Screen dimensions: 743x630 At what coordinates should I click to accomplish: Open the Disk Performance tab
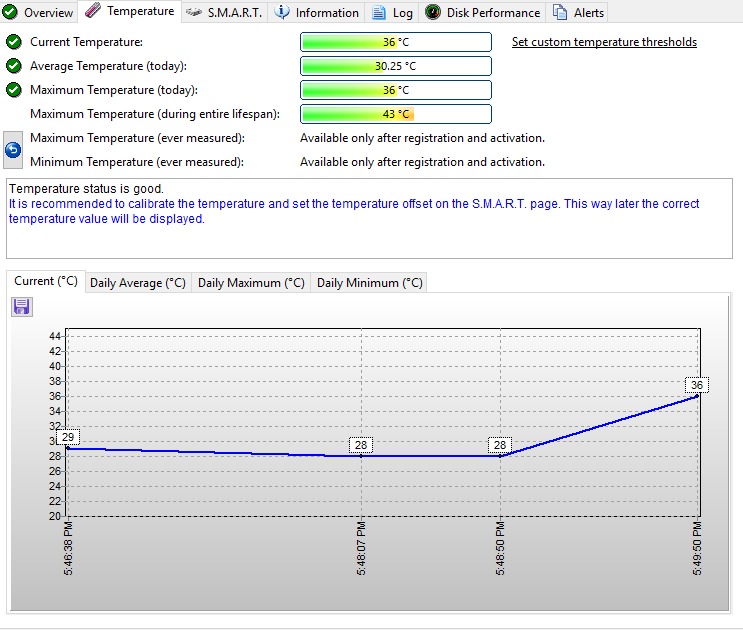(482, 13)
